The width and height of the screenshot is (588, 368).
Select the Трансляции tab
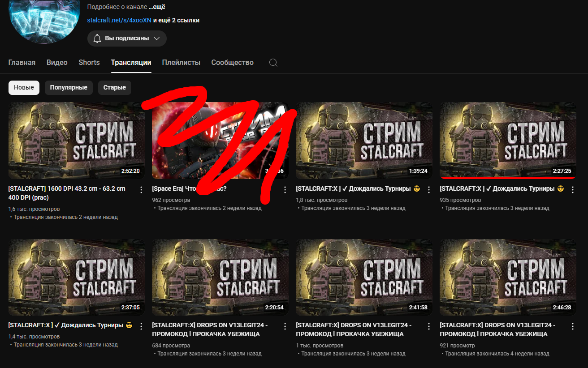[131, 63]
